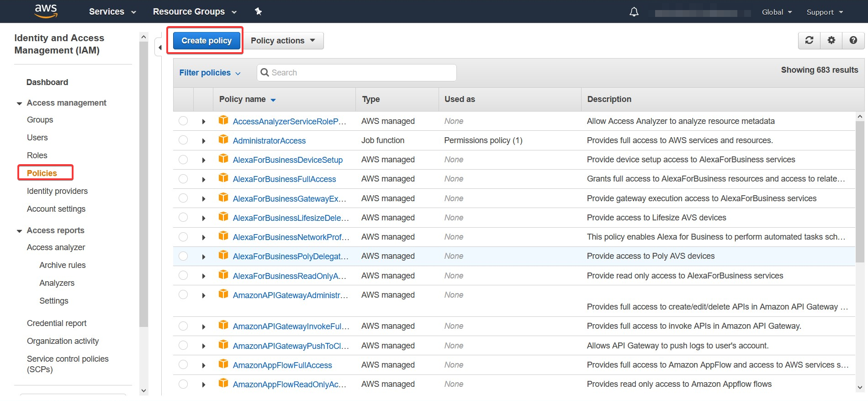
Task: Click the AmazonAPIGatewayPushToCloudWatch cube icon
Action: (223, 345)
